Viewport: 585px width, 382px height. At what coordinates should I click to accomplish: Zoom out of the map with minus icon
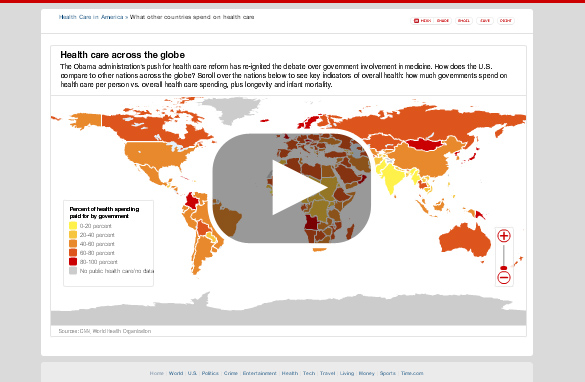click(x=504, y=278)
